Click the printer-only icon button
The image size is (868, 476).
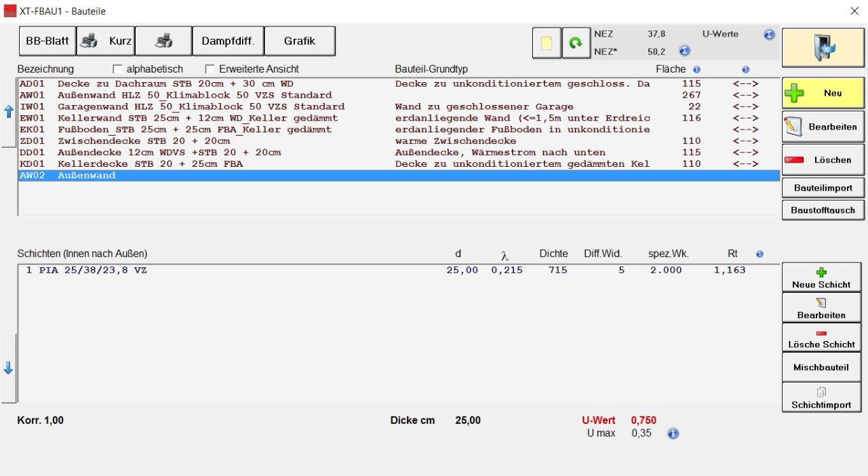click(x=163, y=41)
